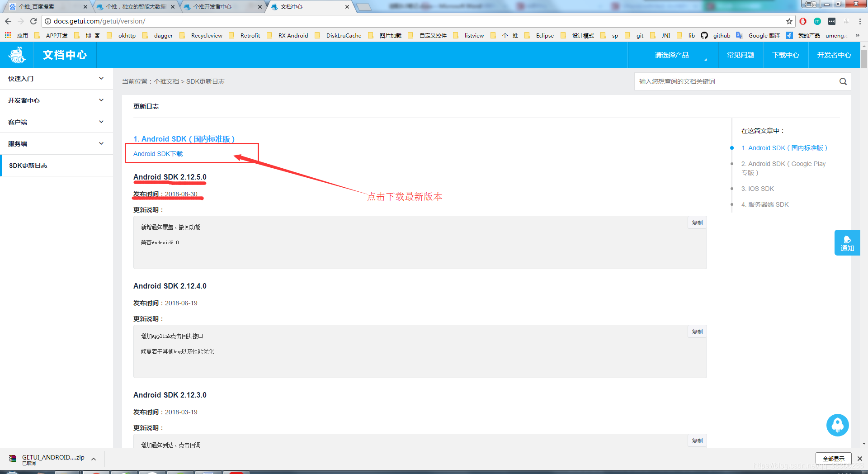Open the Apps grid in bookmarks bar
Screen dimensions: 868x474
point(8,35)
